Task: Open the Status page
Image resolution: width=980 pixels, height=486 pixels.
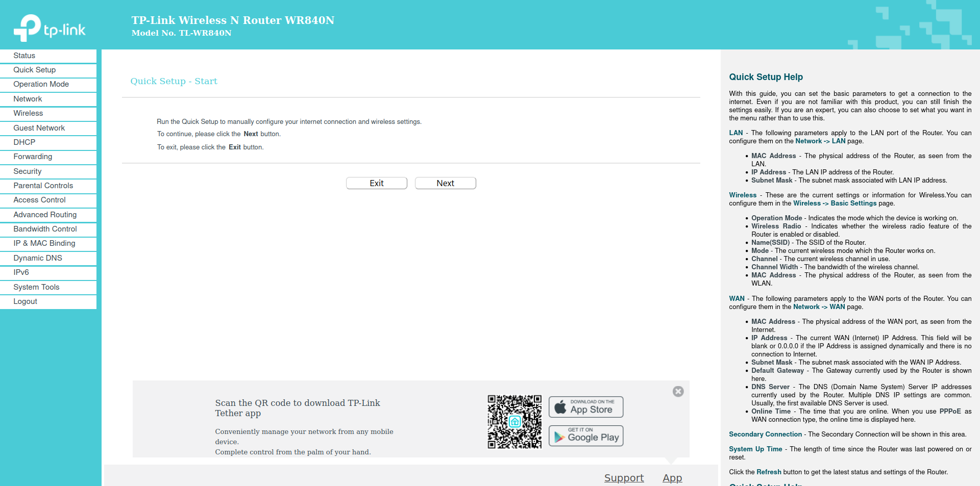Action: pos(24,56)
